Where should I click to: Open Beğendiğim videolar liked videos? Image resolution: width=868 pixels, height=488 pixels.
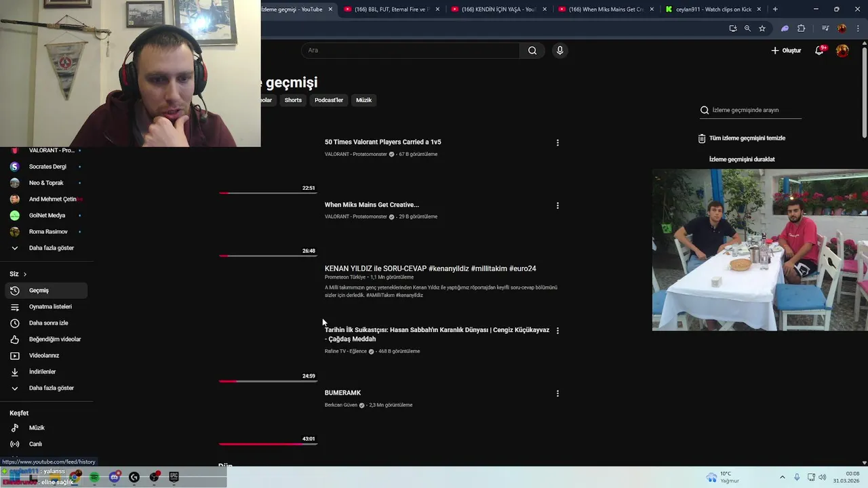(x=46, y=340)
